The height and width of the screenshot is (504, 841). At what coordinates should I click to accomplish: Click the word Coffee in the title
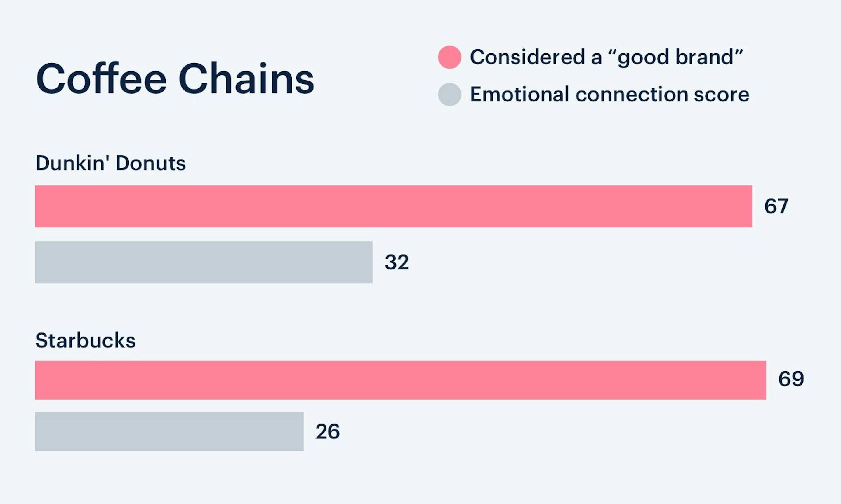[x=101, y=78]
